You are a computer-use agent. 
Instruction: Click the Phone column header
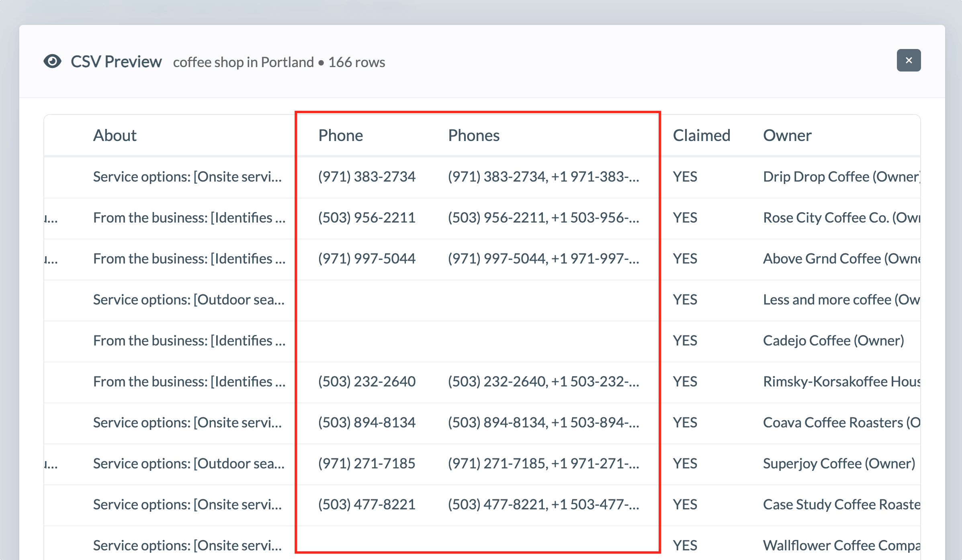pos(341,135)
